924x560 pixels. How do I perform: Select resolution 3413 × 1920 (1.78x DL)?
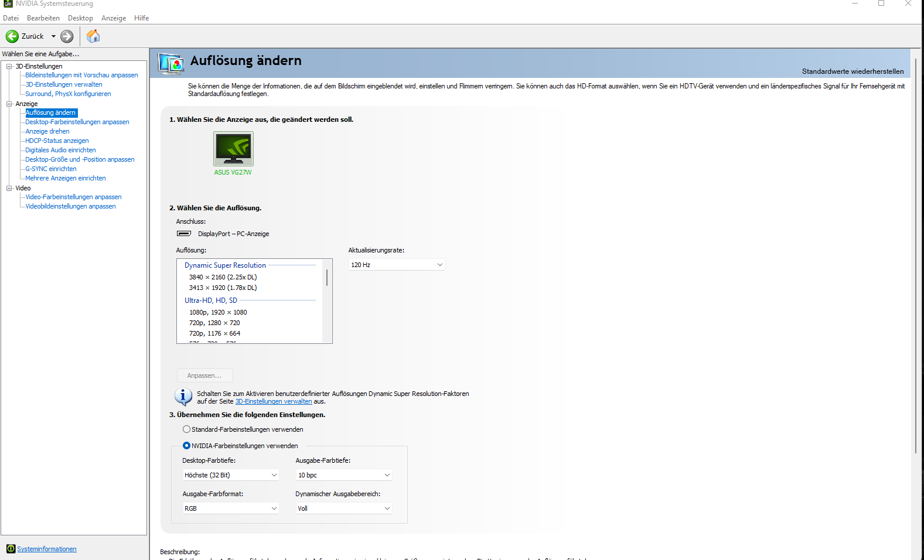pos(223,288)
